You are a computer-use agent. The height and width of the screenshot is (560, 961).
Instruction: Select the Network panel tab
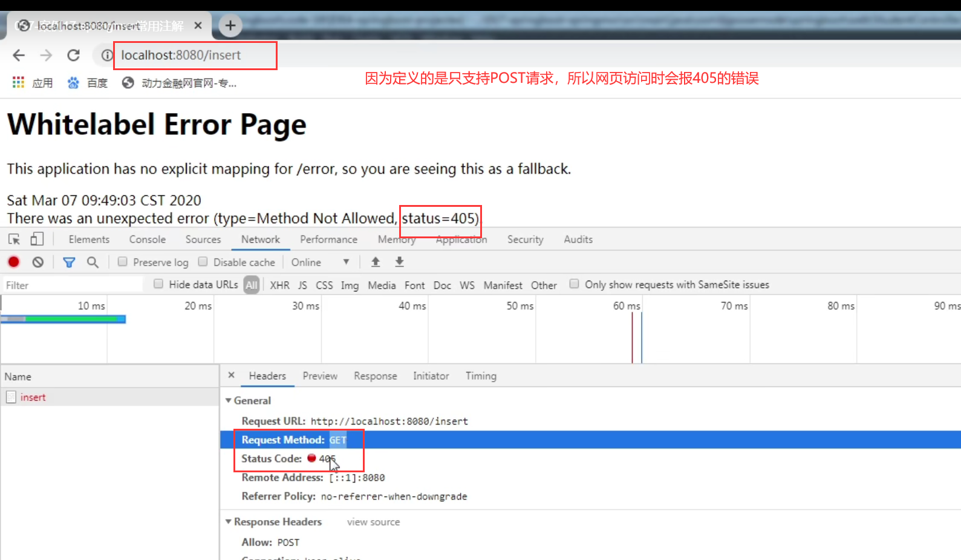click(261, 239)
